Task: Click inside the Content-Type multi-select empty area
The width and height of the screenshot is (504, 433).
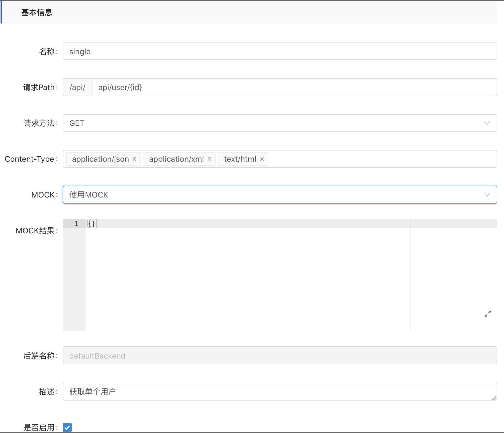Action: 381,159
